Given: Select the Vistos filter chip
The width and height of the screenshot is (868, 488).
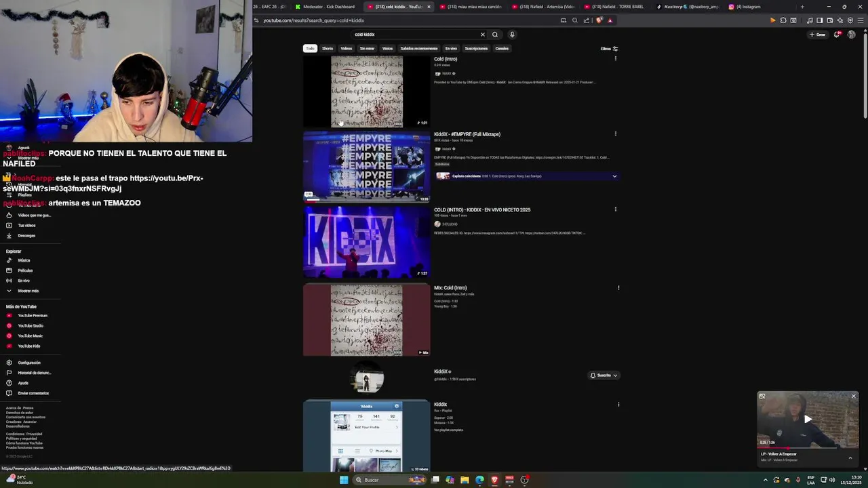Looking at the screenshot, I should pyautogui.click(x=387, y=49).
